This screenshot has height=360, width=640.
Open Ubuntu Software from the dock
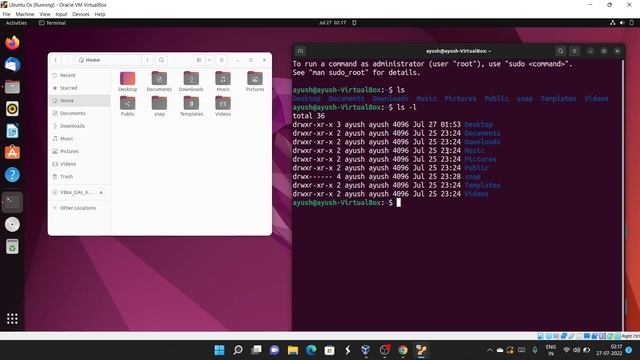[12, 153]
